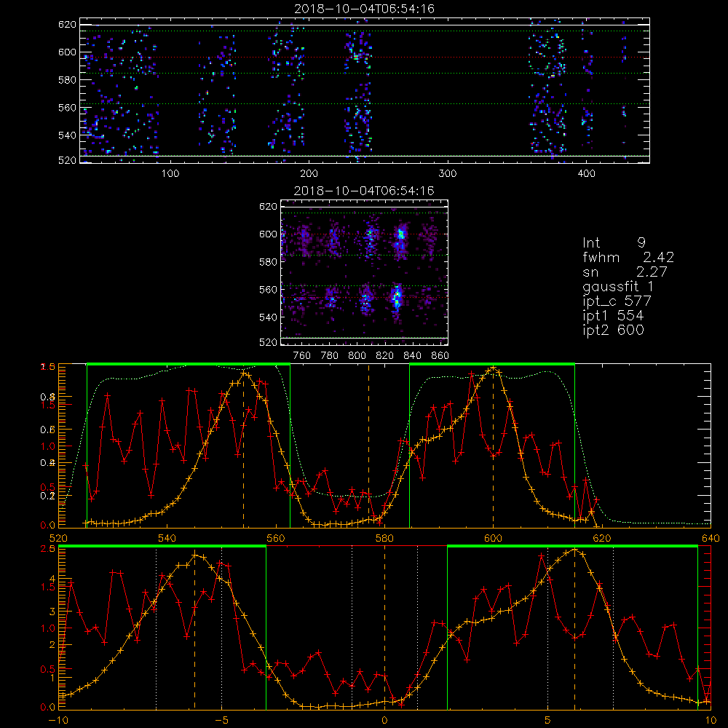728x728 pixels.
Task: Click x-axis label 860 on middle plot
Action: tap(440, 356)
